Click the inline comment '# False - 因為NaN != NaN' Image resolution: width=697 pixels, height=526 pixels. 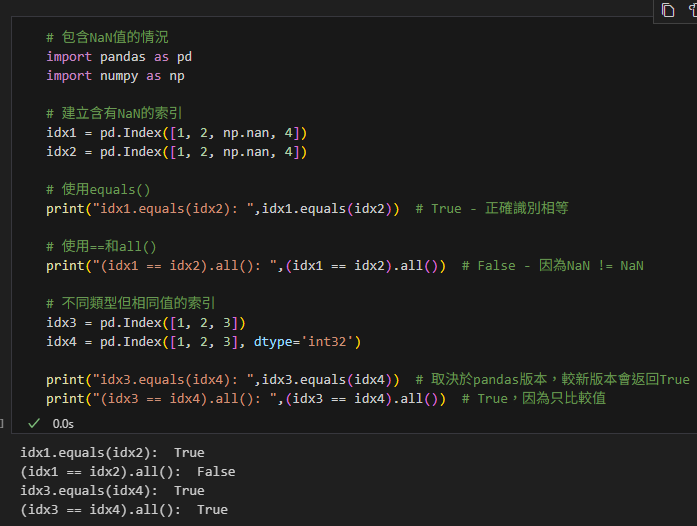553,266
